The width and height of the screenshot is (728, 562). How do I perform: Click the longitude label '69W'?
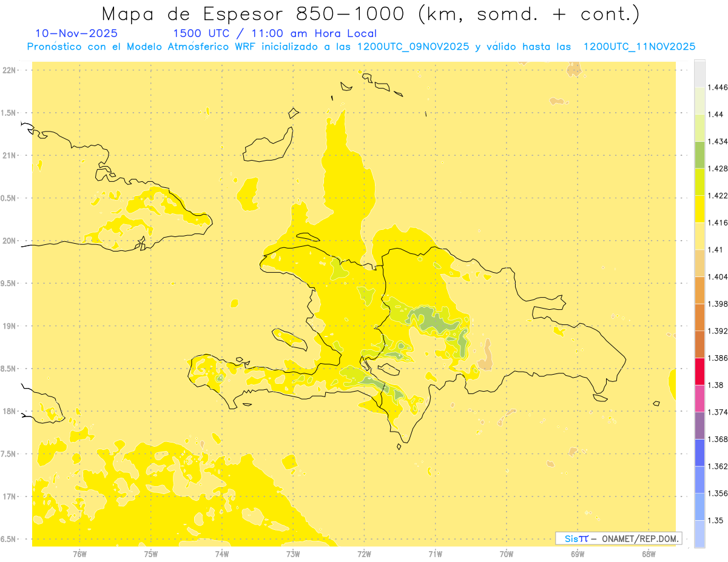coord(578,554)
